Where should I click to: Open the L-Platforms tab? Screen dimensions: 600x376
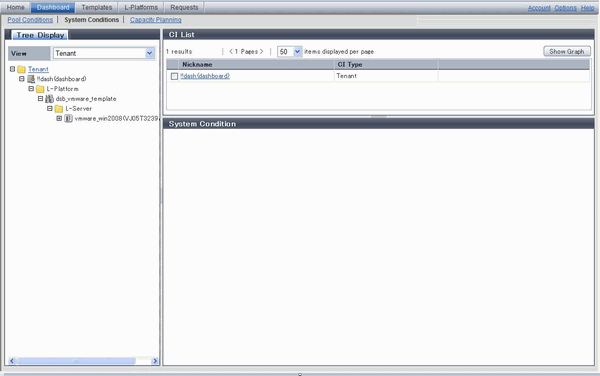(x=141, y=7)
